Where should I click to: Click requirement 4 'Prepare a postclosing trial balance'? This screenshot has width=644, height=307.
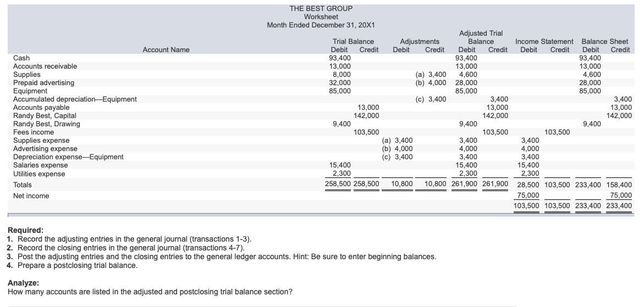coord(72,266)
